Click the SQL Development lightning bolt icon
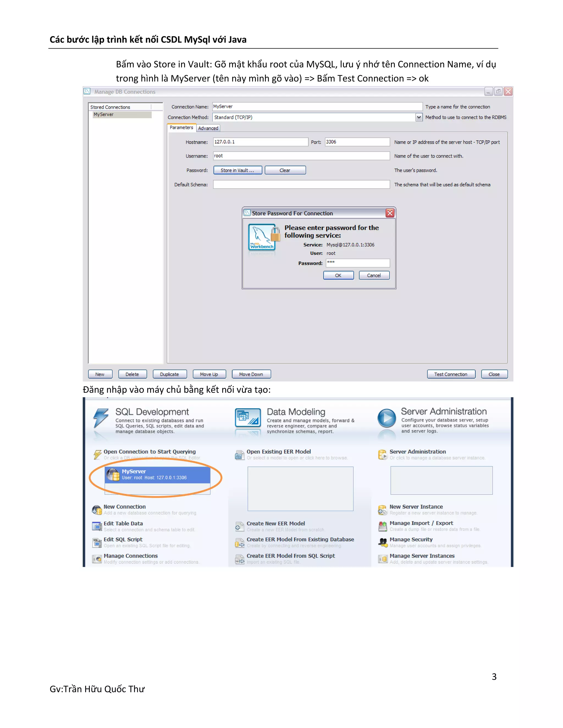 (101, 418)
